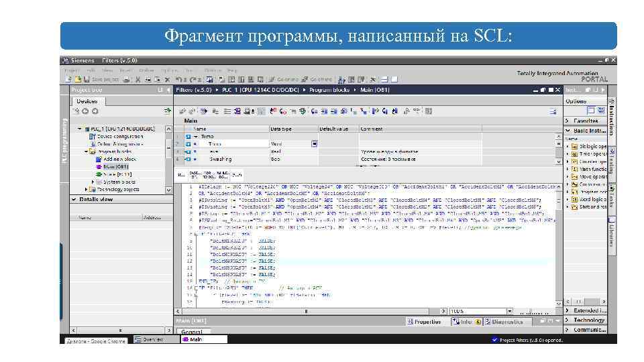Open the Libraries side tab
The height and width of the screenshot is (362, 644).
point(612,235)
